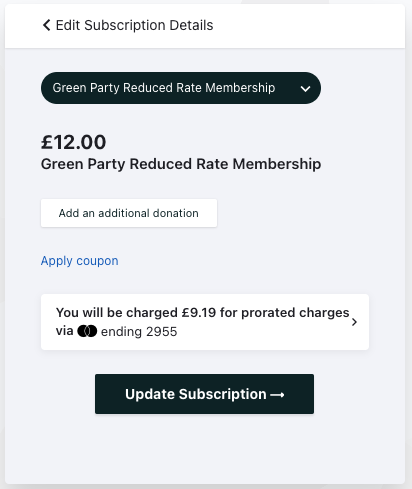Expand the prorated charges payment details card
This screenshot has width=412, height=489.
point(205,322)
